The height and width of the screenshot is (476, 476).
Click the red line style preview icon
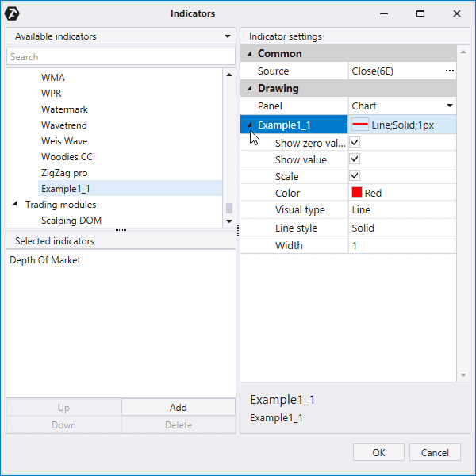point(360,125)
